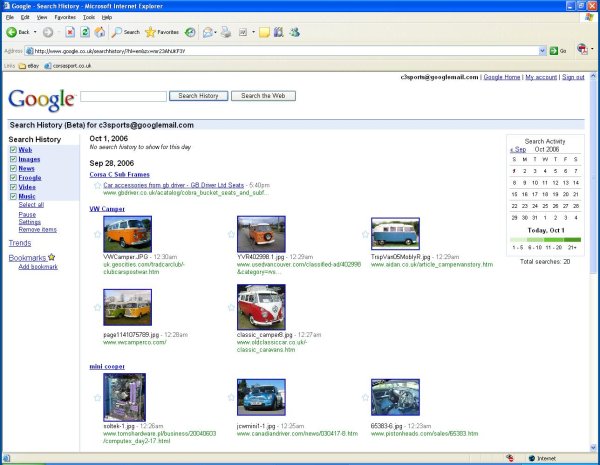This screenshot has height=465, width=600.
Task: Open the blue jcwmini1-1 thumbnail
Action: pos(261,397)
